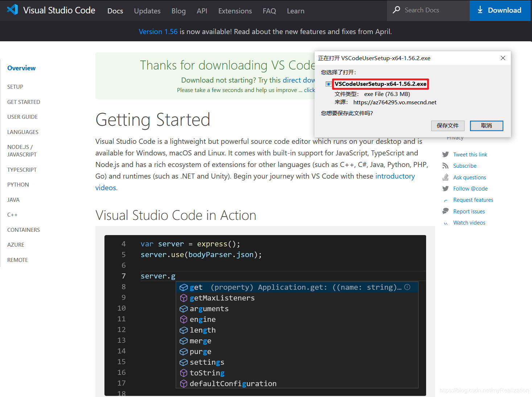This screenshot has height=397, width=532.
Task: Expand the AZURE sidebar section
Action: pos(16,245)
